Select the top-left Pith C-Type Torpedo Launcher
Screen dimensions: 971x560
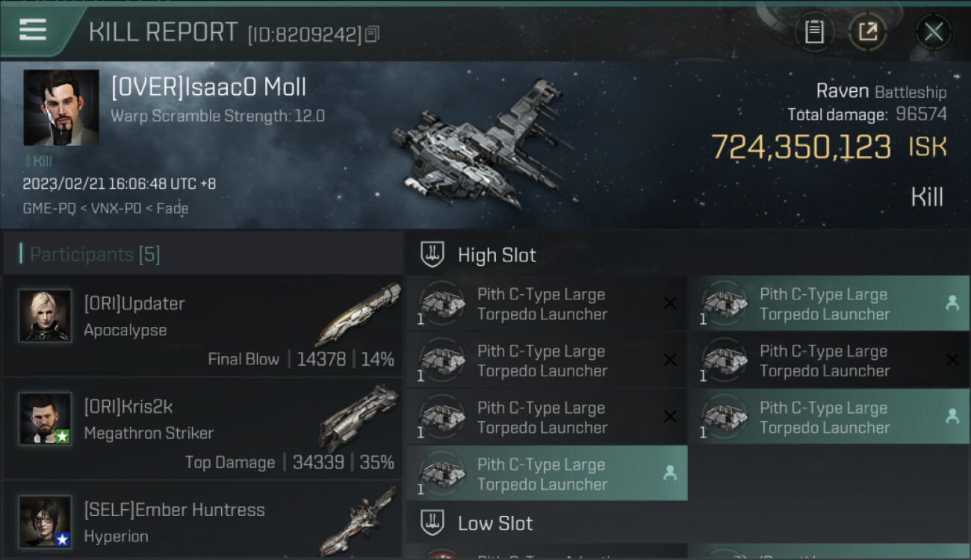[547, 304]
